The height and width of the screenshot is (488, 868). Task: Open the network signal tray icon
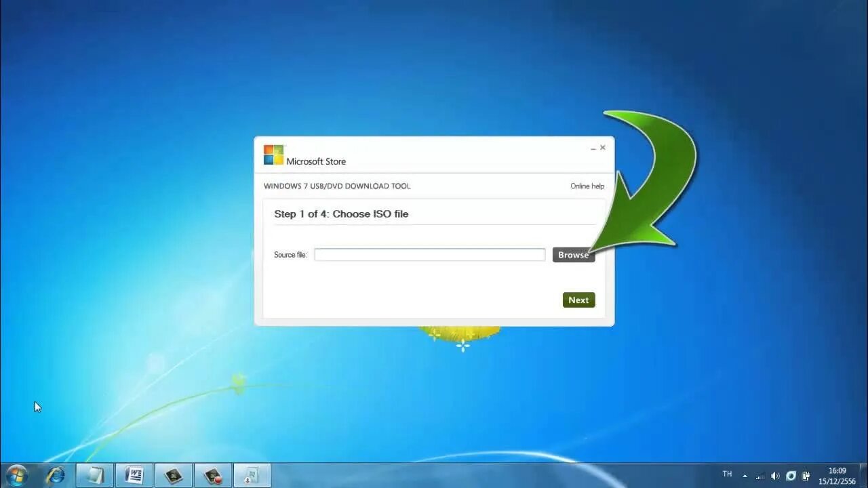pos(760,476)
